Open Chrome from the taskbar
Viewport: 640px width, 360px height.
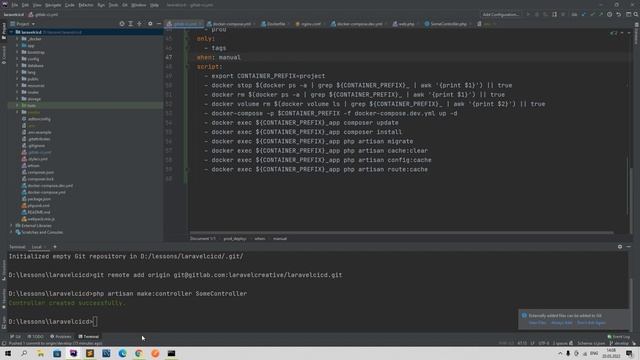(139, 353)
